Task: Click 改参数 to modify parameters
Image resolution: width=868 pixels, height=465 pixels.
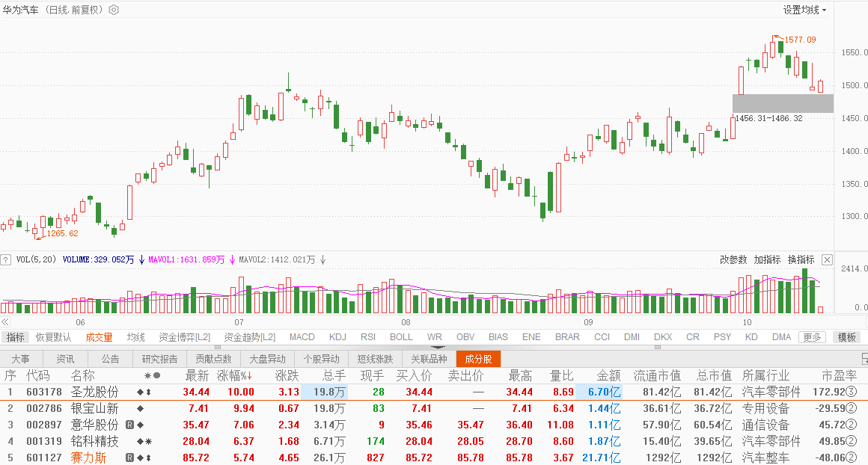Action: pyautogui.click(x=733, y=260)
